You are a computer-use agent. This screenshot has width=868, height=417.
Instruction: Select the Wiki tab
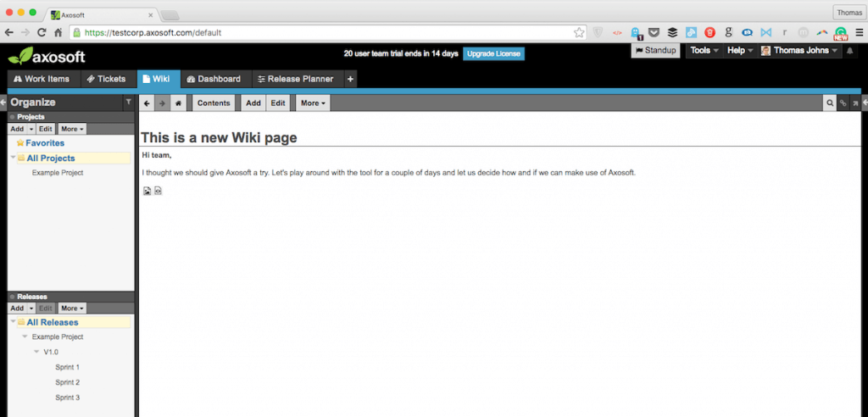pyautogui.click(x=159, y=79)
